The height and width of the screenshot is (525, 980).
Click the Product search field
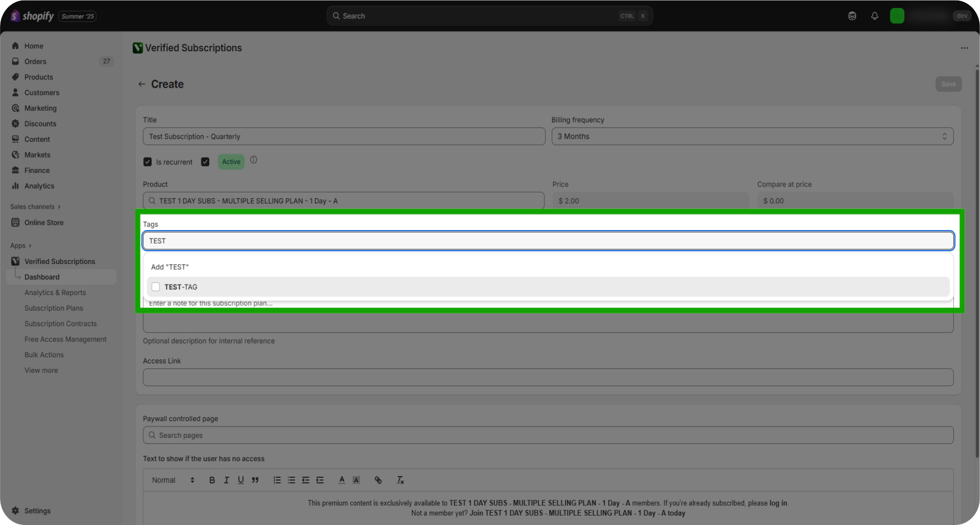(x=344, y=201)
